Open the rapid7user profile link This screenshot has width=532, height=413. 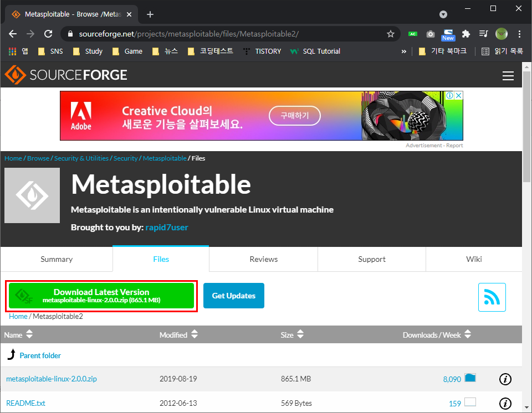click(167, 227)
